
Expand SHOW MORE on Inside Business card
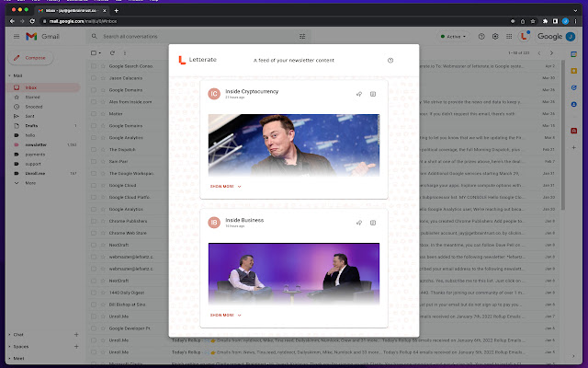click(x=225, y=315)
